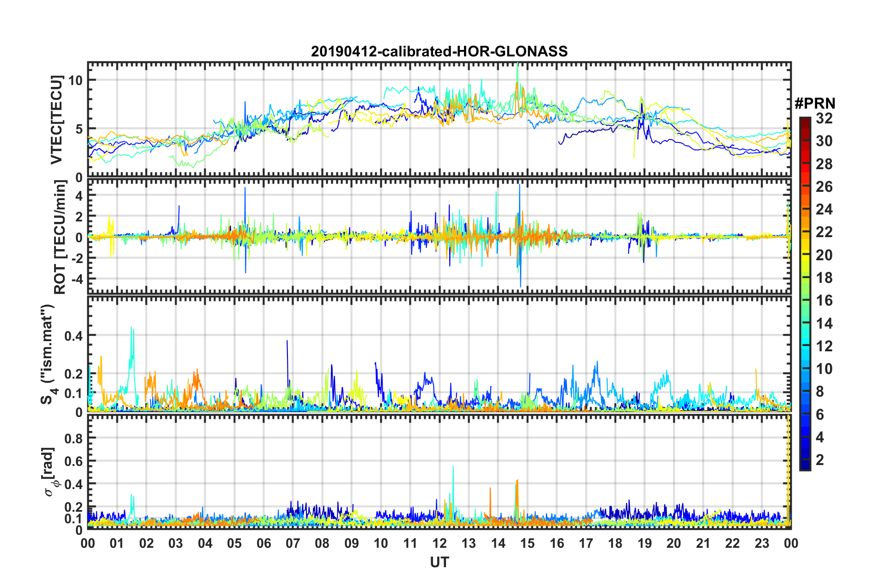Click the VTEC axis tick label 10
This screenshot has width=879, height=588.
click(75, 80)
